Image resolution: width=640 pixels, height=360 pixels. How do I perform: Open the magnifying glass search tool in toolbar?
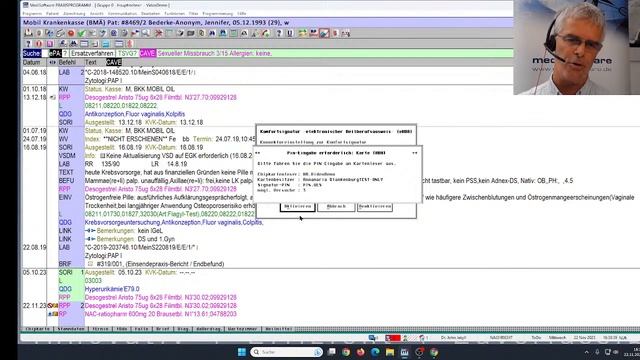[x=146, y=33]
